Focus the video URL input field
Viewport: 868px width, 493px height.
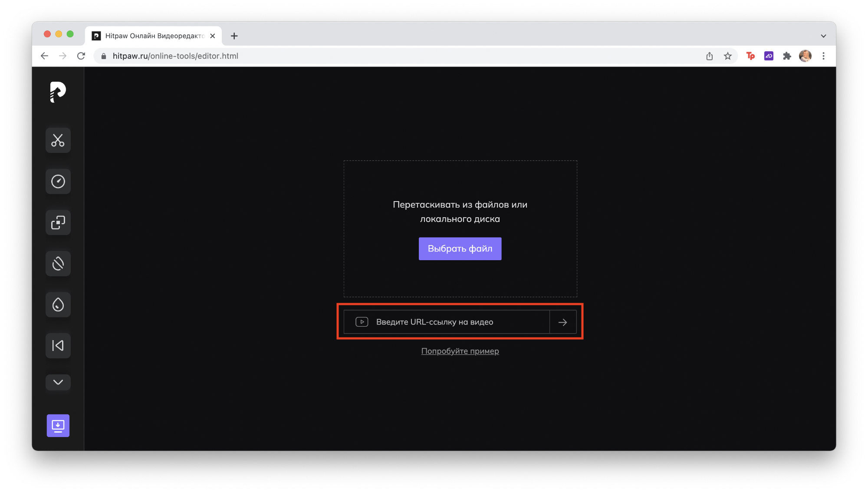coord(447,322)
